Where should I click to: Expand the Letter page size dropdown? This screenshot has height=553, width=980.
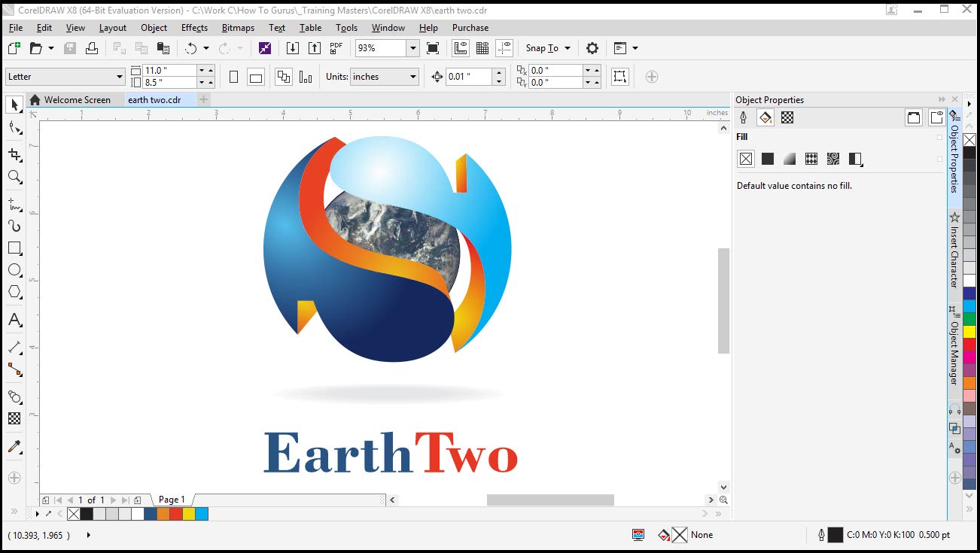pos(119,77)
